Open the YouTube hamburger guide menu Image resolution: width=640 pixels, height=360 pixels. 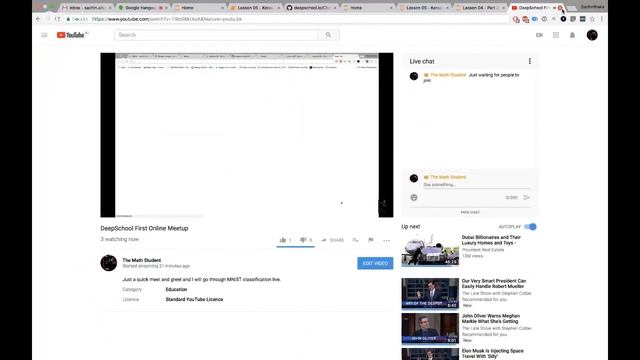[x=44, y=35]
